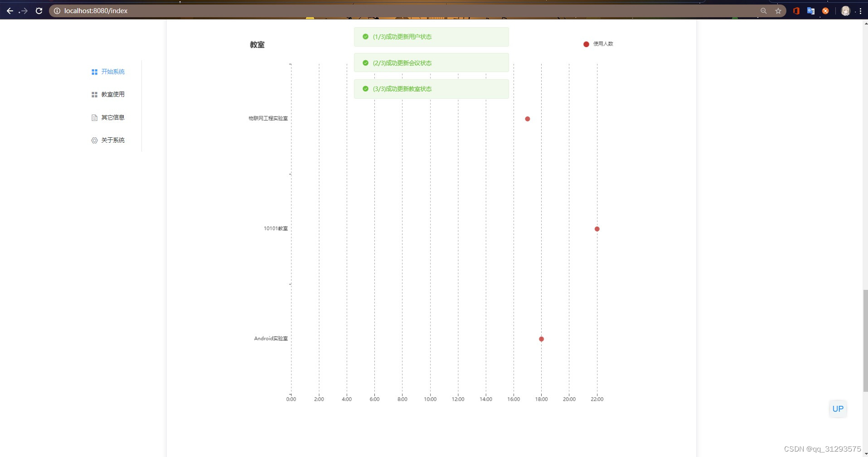Screen dimensions: 868x457
Task: Open the zoom magnifier icon in address bar
Action: point(764,11)
